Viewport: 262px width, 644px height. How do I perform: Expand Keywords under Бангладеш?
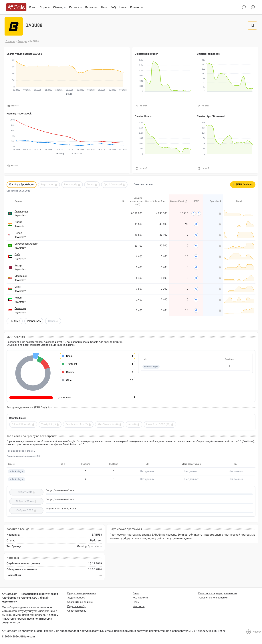(x=20, y=216)
